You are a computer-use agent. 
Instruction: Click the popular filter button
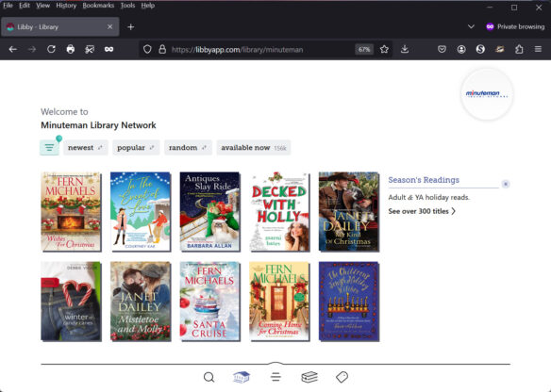(136, 148)
